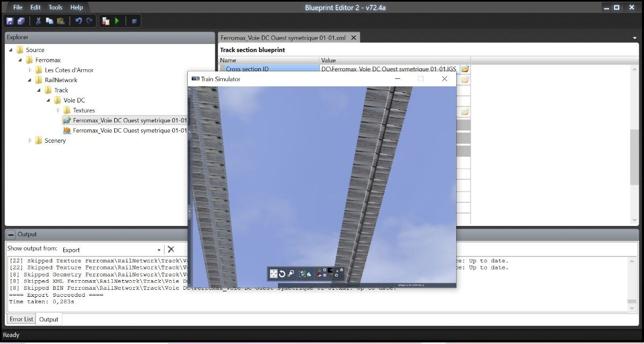Collapse the Source folder node
Screen dimensions: 644x344
click(x=11, y=50)
